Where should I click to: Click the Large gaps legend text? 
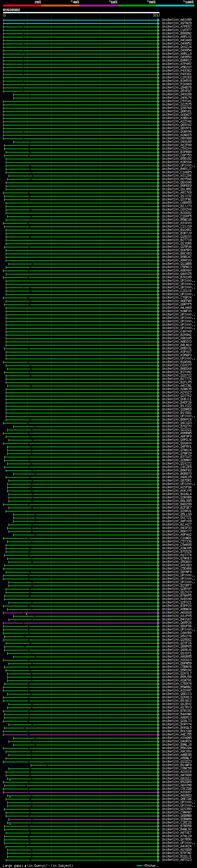click(x=38, y=865)
